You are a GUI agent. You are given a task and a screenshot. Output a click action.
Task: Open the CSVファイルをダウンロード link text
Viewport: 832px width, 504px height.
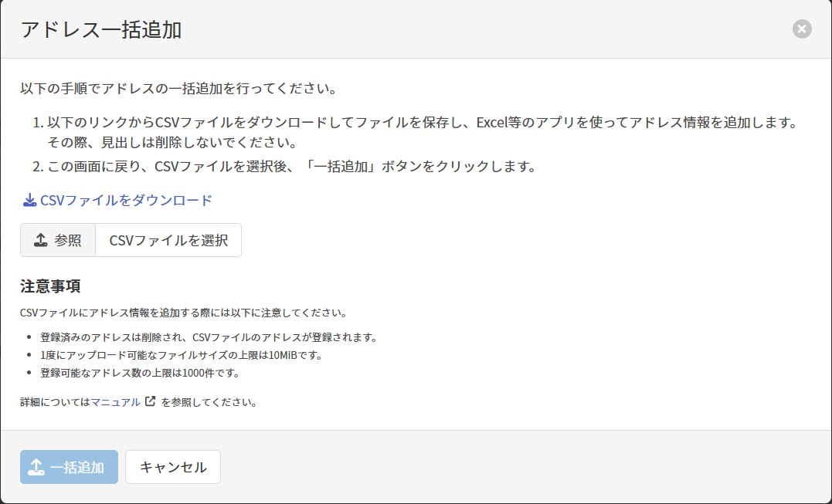click(x=126, y=201)
